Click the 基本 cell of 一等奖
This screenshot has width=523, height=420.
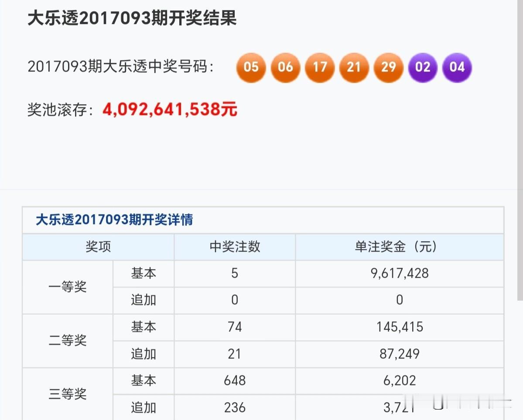143,273
